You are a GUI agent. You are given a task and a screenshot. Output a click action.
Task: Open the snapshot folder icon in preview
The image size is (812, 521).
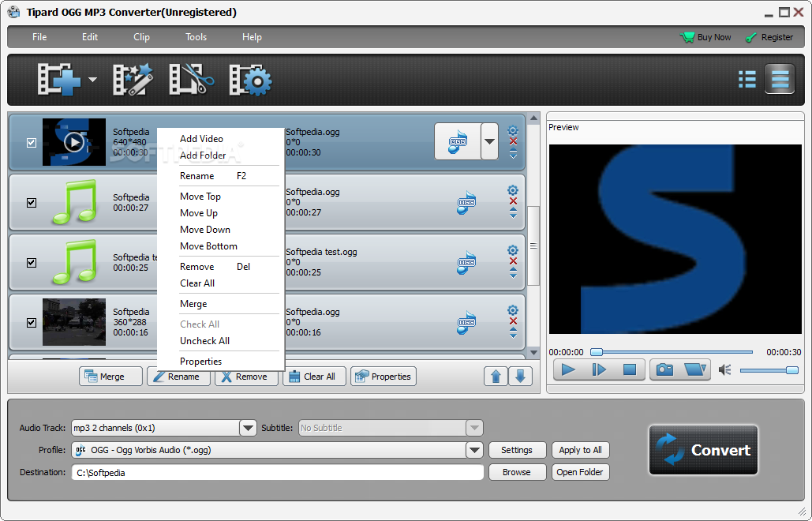click(694, 369)
